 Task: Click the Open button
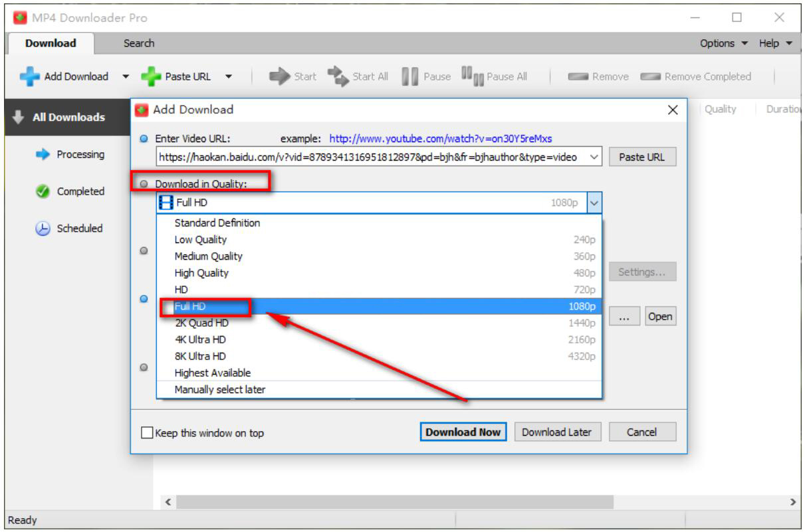point(660,317)
